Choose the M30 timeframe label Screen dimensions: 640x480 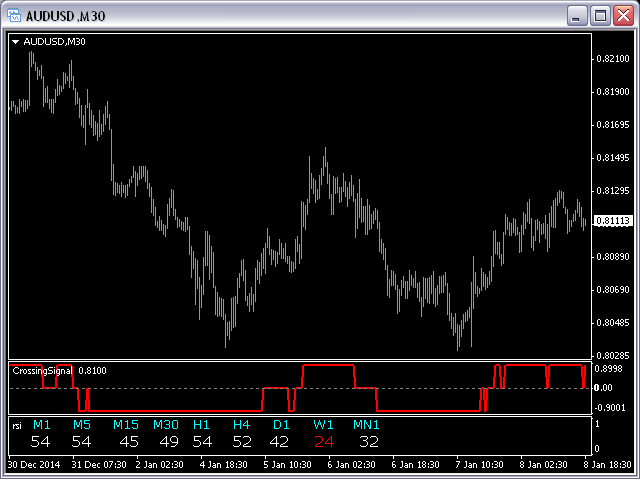click(166, 425)
